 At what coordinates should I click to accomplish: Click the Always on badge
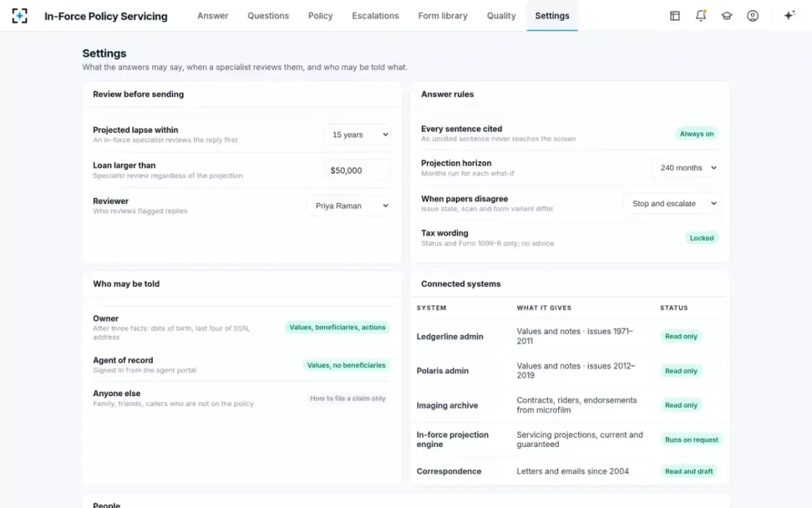(697, 134)
